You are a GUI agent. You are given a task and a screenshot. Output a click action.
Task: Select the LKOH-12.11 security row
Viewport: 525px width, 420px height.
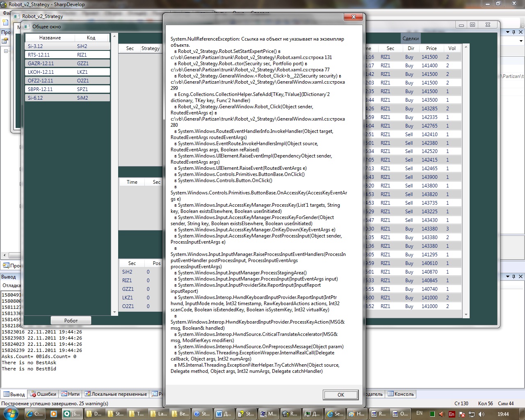point(68,72)
